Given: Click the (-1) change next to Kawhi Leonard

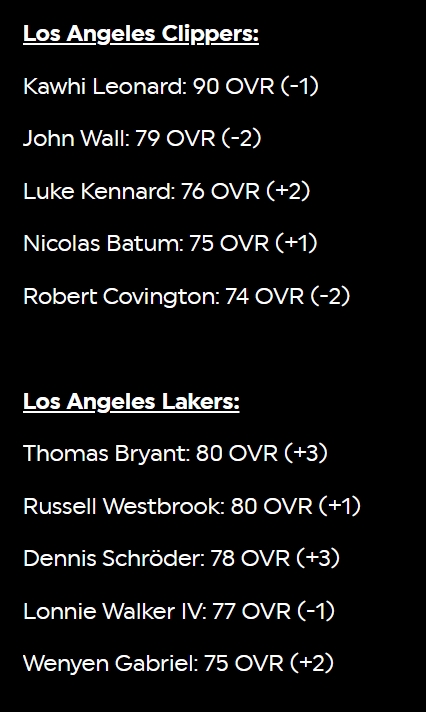Looking at the screenshot, I should pos(300,86).
